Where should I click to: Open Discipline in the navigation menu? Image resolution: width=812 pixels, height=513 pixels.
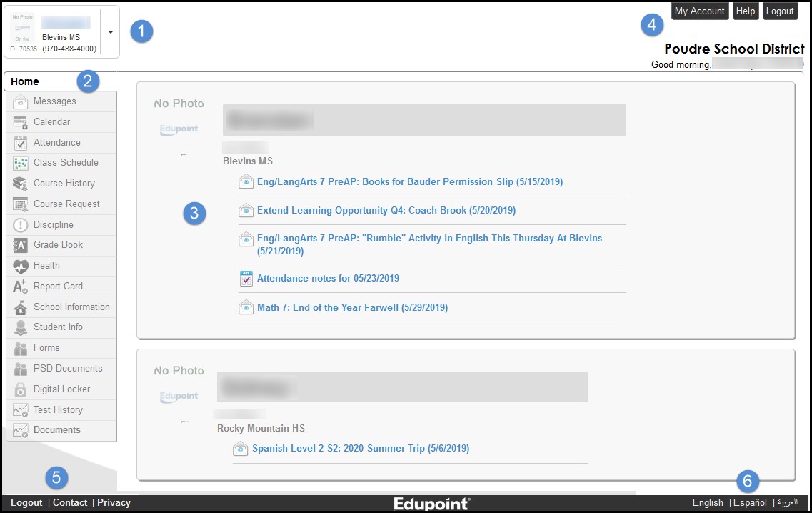(61, 225)
